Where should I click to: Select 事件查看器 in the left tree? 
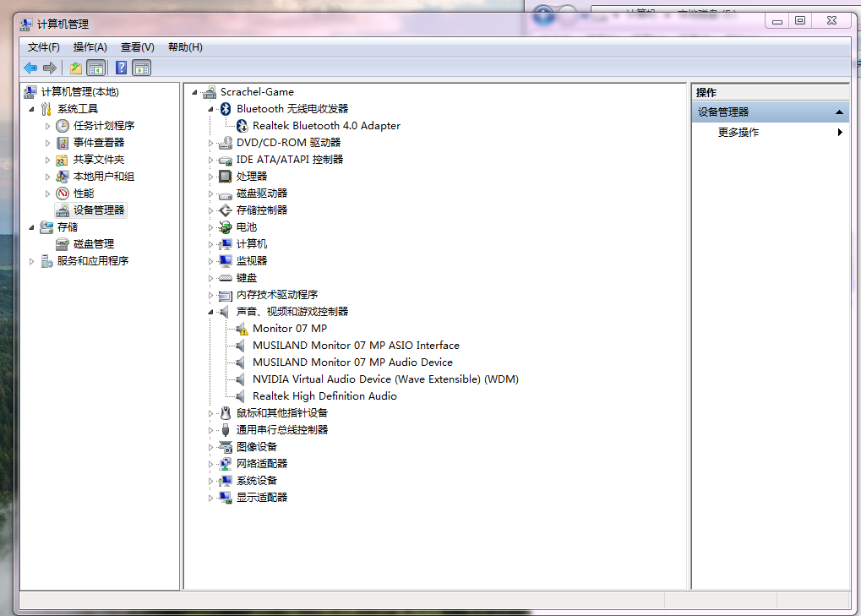click(x=98, y=143)
